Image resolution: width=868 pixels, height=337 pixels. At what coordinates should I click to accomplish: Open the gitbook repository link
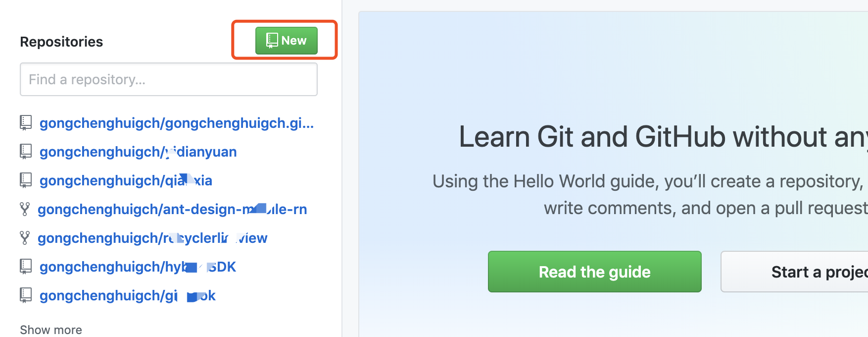coord(127,295)
